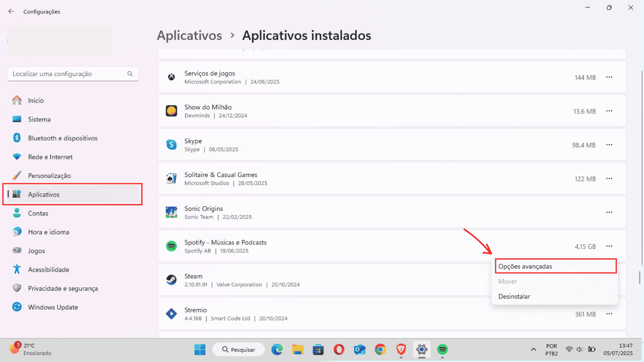The height and width of the screenshot is (362, 644).
Task: Open Contas settings page
Action: pos(73,213)
